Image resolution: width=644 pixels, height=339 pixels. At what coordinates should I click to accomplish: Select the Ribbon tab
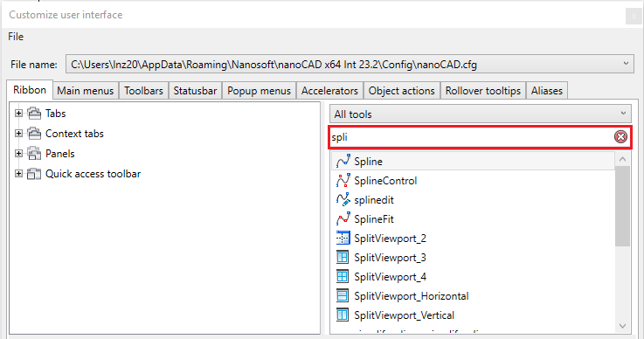[30, 90]
